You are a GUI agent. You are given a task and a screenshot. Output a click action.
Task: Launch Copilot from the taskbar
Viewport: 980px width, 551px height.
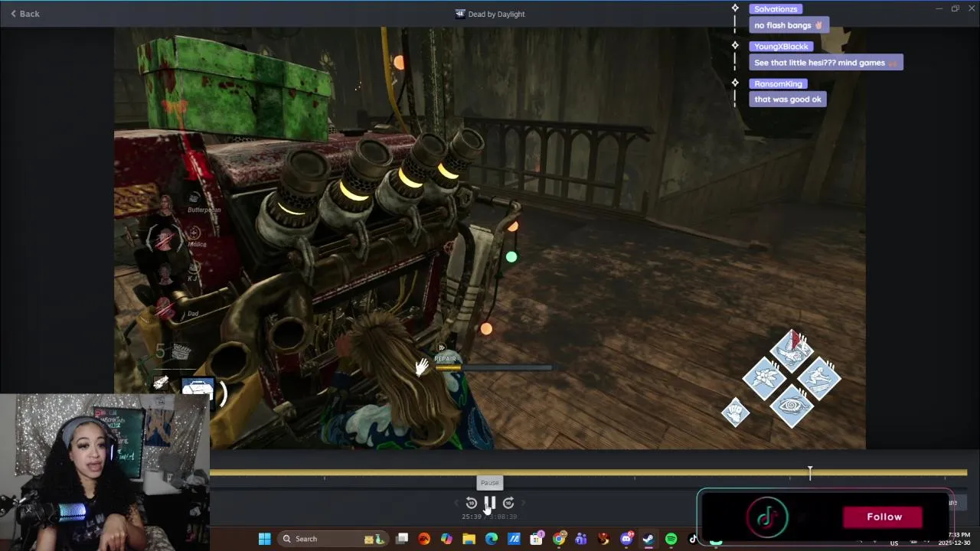click(x=446, y=539)
